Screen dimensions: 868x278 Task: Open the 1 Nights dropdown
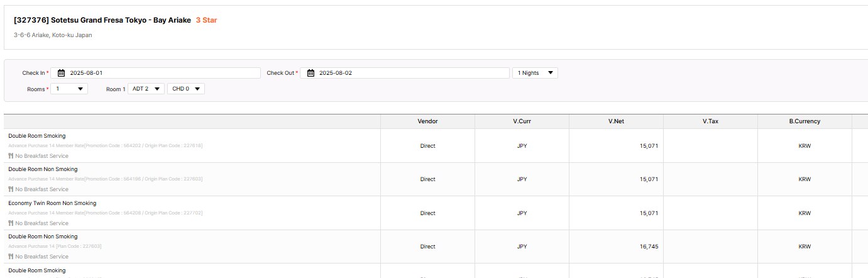pyautogui.click(x=535, y=73)
